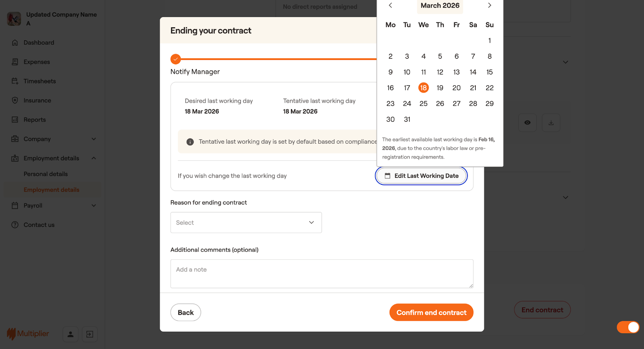Click the Additional comments note field
Screen dimensions: 644x349
pyautogui.click(x=322, y=274)
